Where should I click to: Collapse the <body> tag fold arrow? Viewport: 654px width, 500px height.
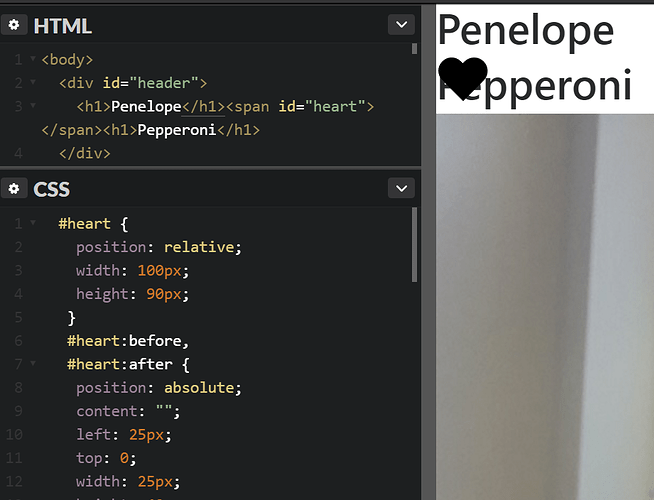33,59
